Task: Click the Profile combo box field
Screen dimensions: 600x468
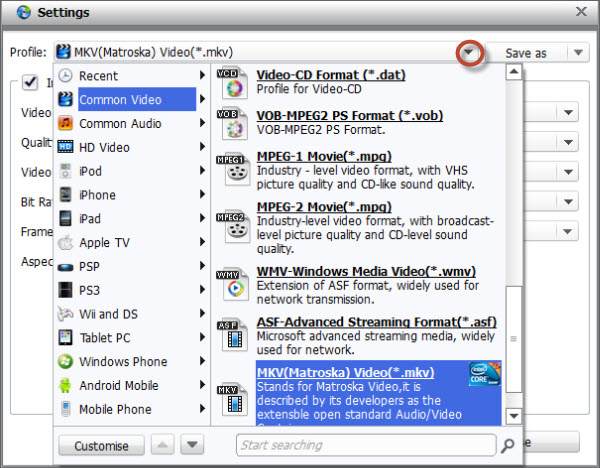Action: tap(268, 52)
